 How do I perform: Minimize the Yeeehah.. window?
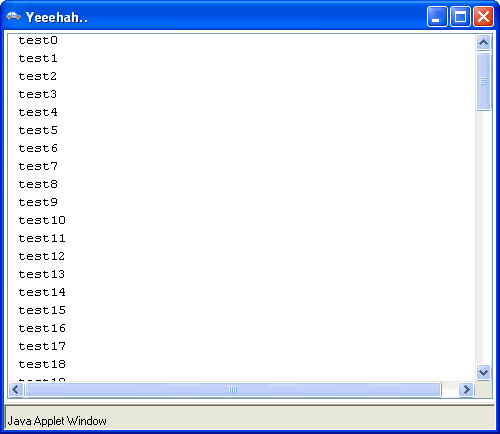437,16
